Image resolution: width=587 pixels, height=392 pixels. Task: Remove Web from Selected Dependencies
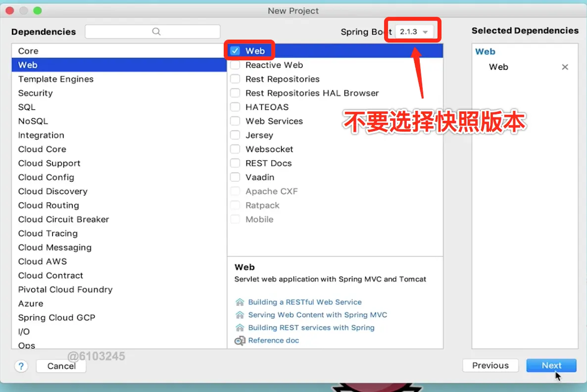pyautogui.click(x=565, y=67)
